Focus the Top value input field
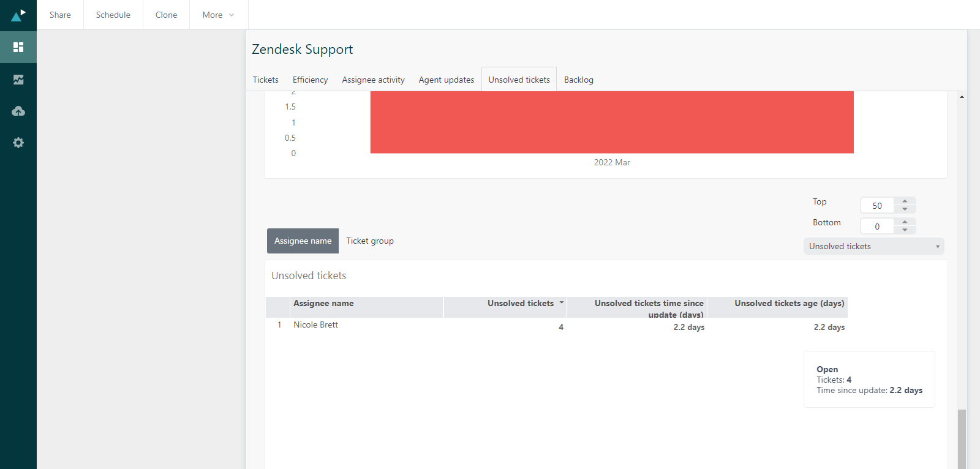This screenshot has width=980, height=469. pos(877,206)
